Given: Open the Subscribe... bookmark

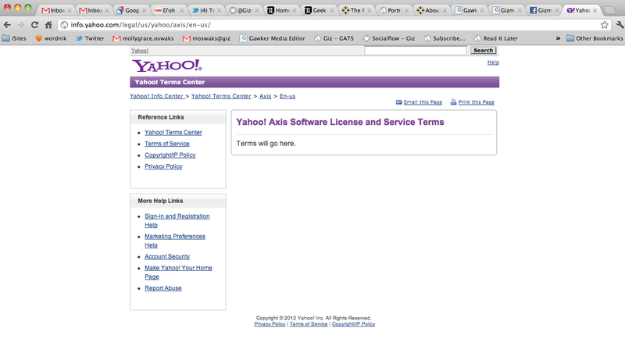Looking at the screenshot, I should click(x=445, y=38).
